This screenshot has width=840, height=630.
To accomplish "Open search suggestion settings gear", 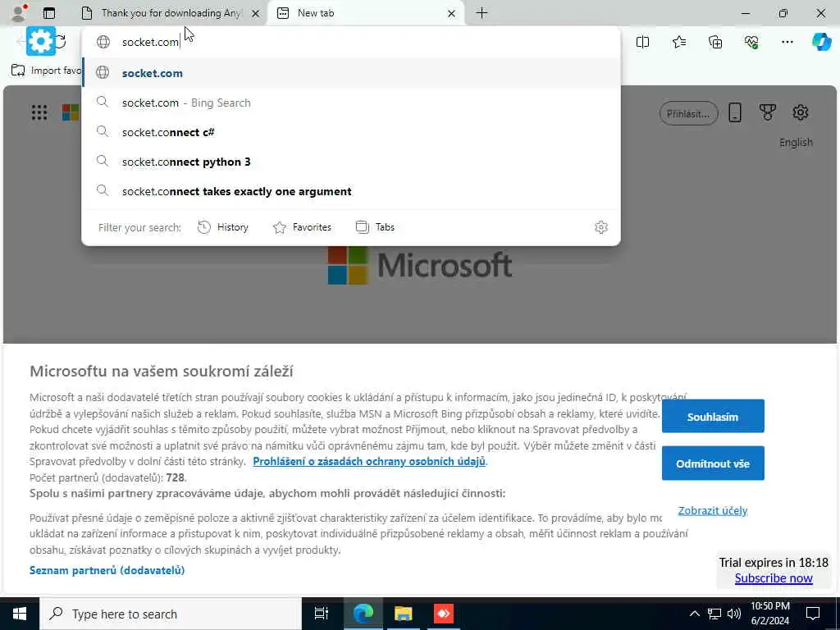I will tap(601, 227).
